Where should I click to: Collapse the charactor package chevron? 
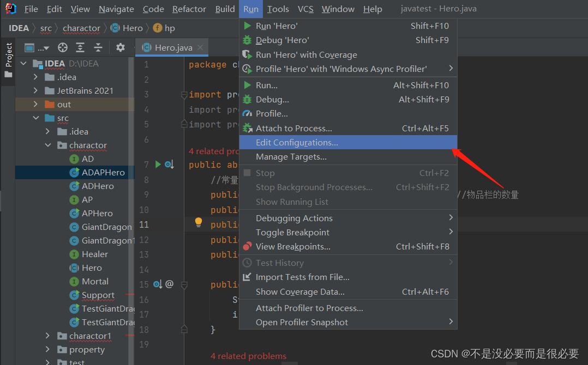[48, 145]
